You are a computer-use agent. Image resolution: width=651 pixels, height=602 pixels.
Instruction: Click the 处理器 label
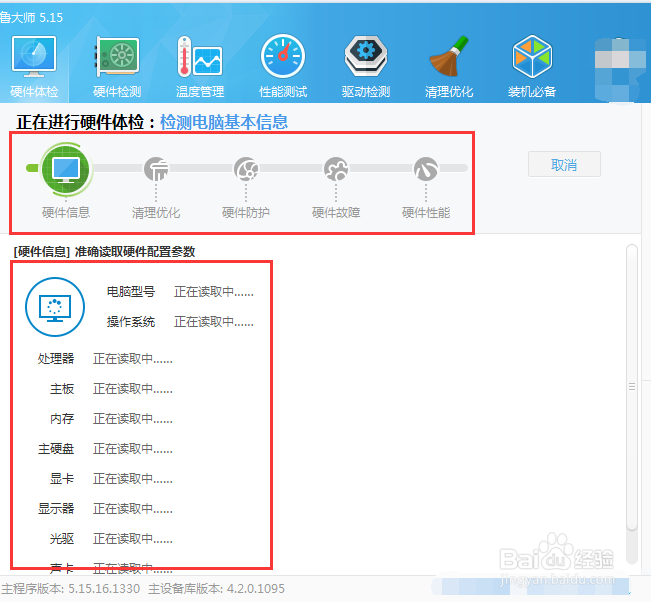56,359
